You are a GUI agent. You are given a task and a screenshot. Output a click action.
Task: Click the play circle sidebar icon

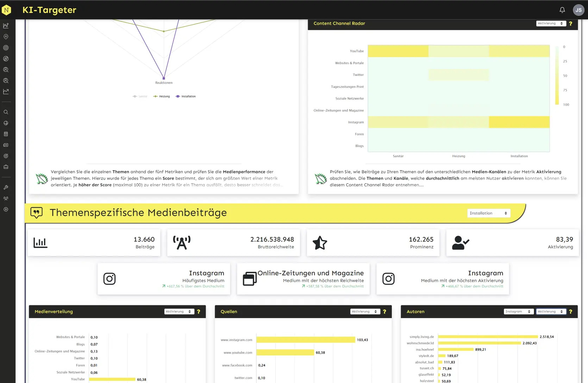click(6, 209)
